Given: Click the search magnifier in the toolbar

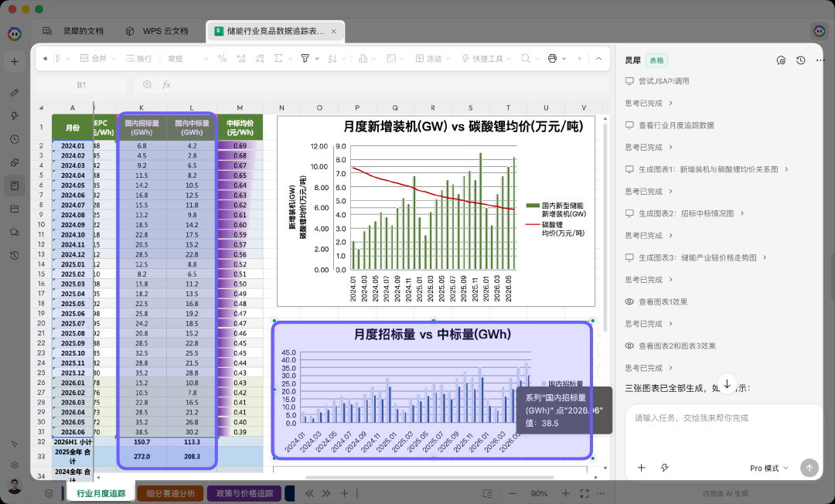Looking at the screenshot, I should point(526,59).
